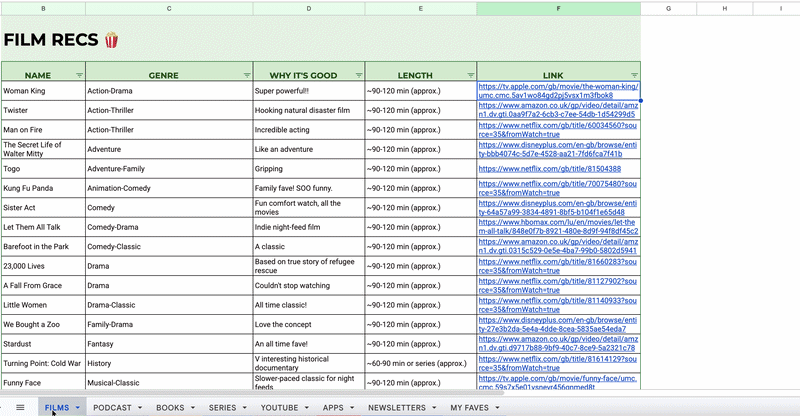Select the FILMS sheet tab

coord(57,408)
